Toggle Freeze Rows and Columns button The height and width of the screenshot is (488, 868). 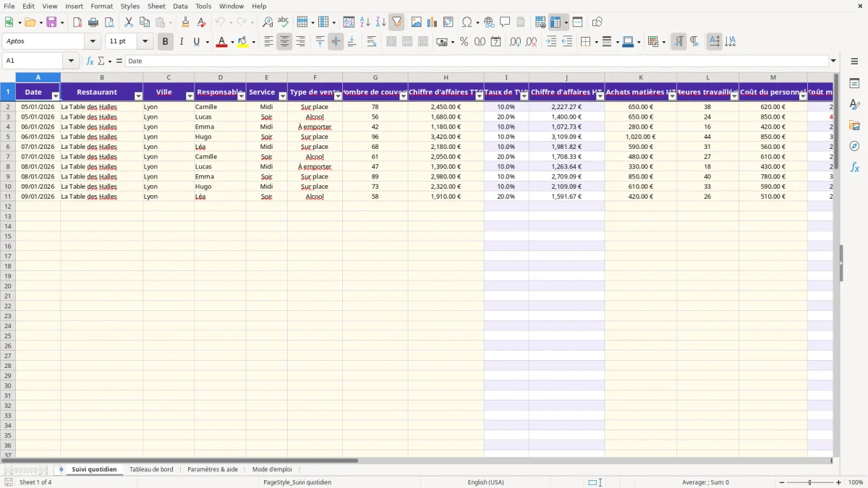pos(556,22)
